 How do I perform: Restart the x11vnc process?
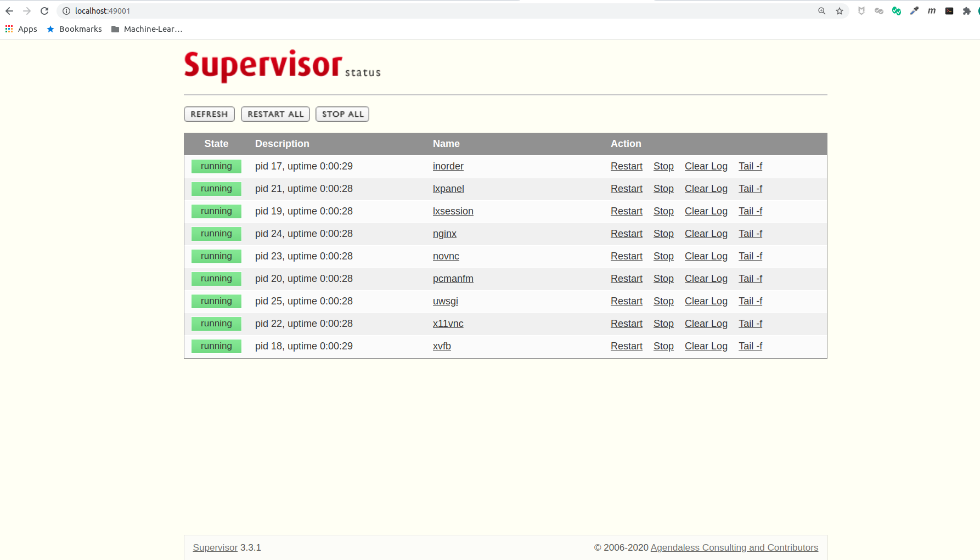click(627, 324)
